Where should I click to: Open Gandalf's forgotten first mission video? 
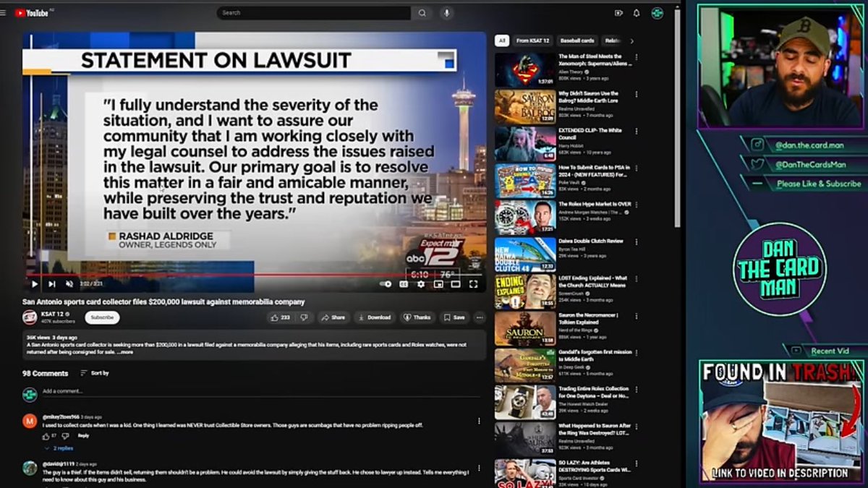tap(525, 365)
